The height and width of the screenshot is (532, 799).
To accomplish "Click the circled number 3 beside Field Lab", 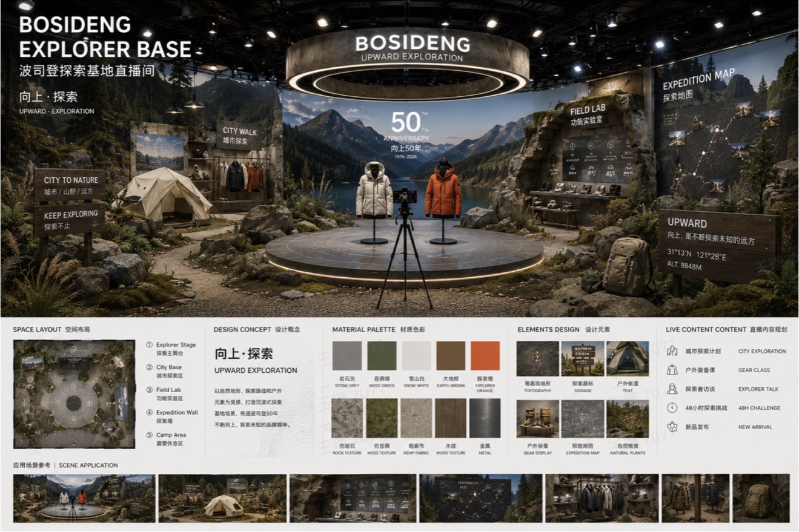I will [150, 390].
